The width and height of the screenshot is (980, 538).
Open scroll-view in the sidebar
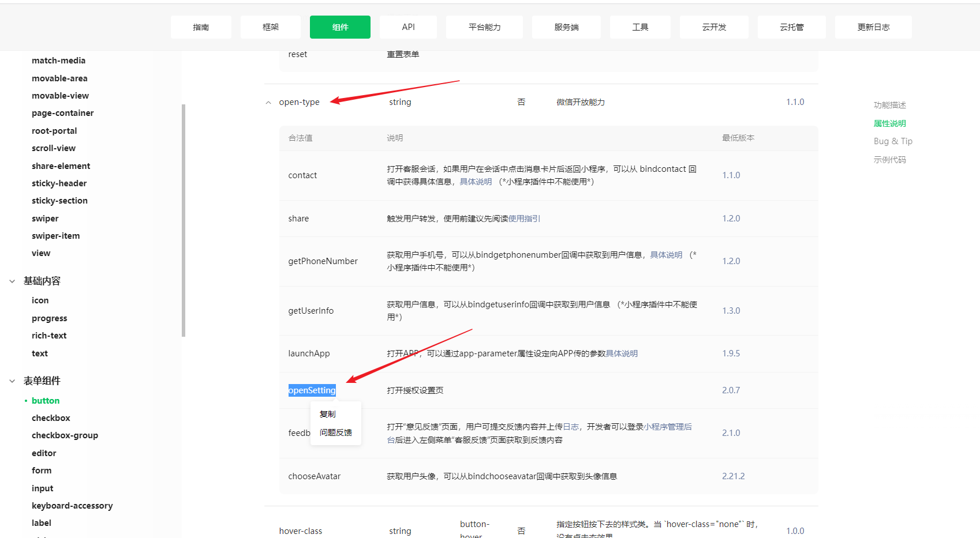54,148
